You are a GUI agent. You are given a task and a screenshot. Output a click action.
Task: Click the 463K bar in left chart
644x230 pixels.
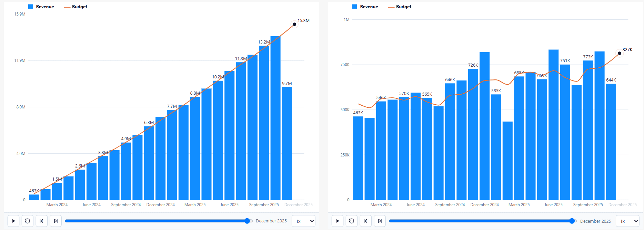34,197
